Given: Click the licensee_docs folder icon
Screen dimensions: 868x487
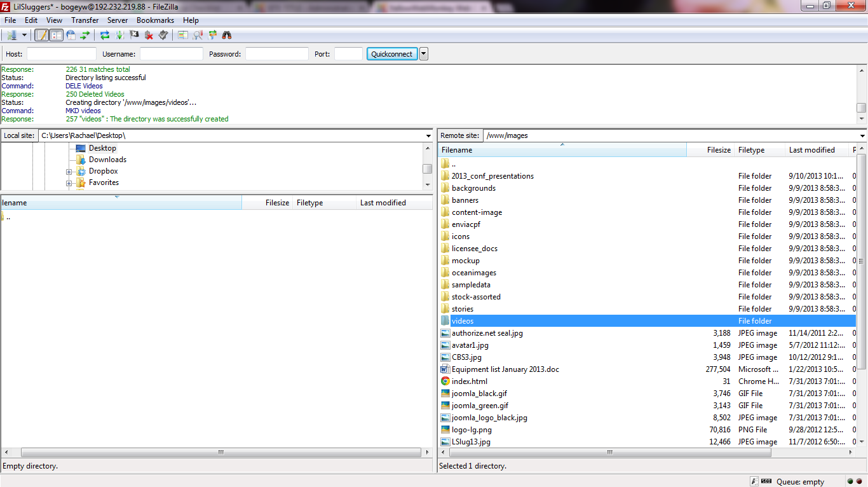Looking at the screenshot, I should (445, 249).
